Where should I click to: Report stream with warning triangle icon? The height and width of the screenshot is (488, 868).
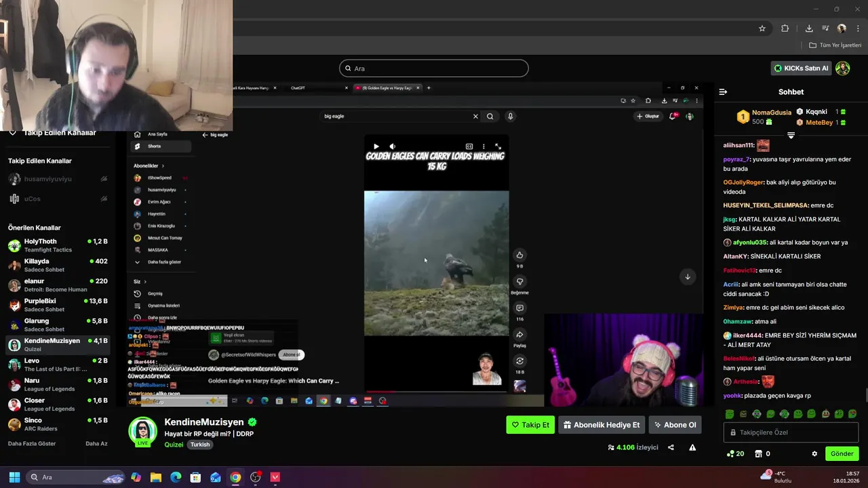(692, 447)
